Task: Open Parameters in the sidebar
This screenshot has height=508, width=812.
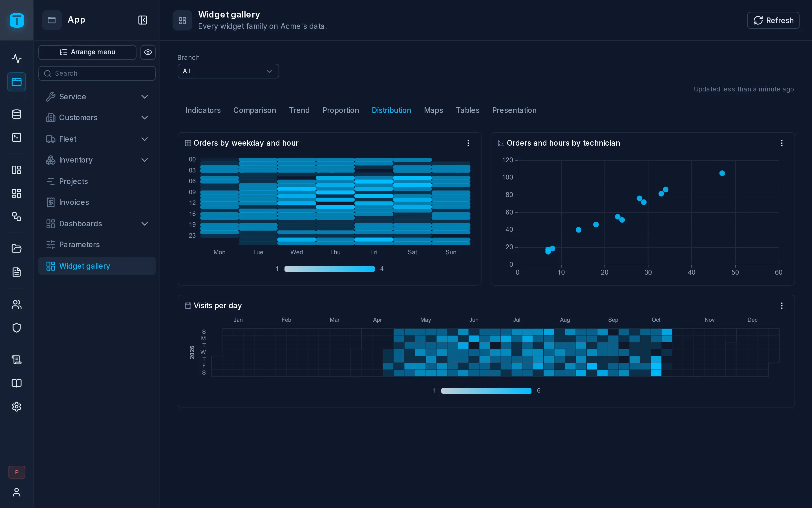Action: [x=97, y=245]
